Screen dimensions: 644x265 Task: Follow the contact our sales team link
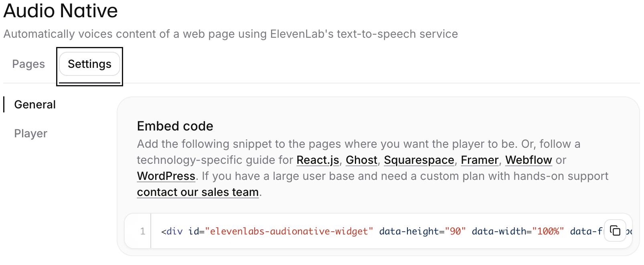point(198,192)
